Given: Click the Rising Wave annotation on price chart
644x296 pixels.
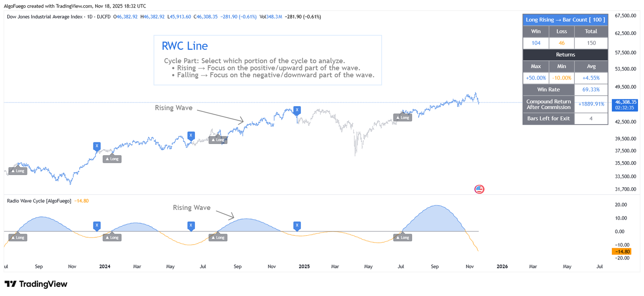Looking at the screenshot, I should 173,108.
